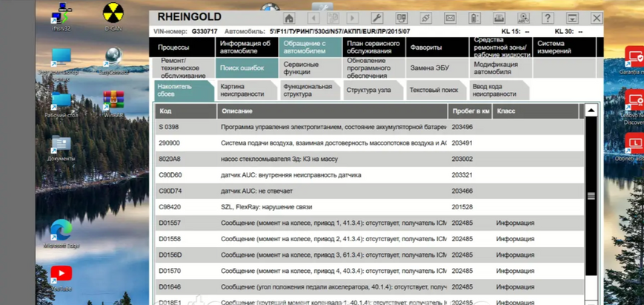Open the EasyConnect desktop shortcut

[113, 62]
